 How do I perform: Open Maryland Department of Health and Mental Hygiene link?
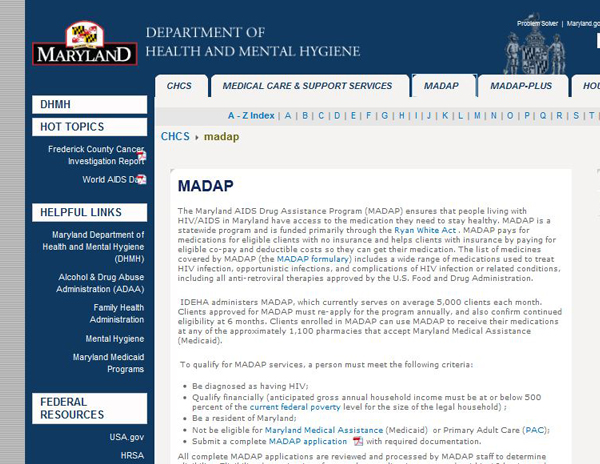93,247
